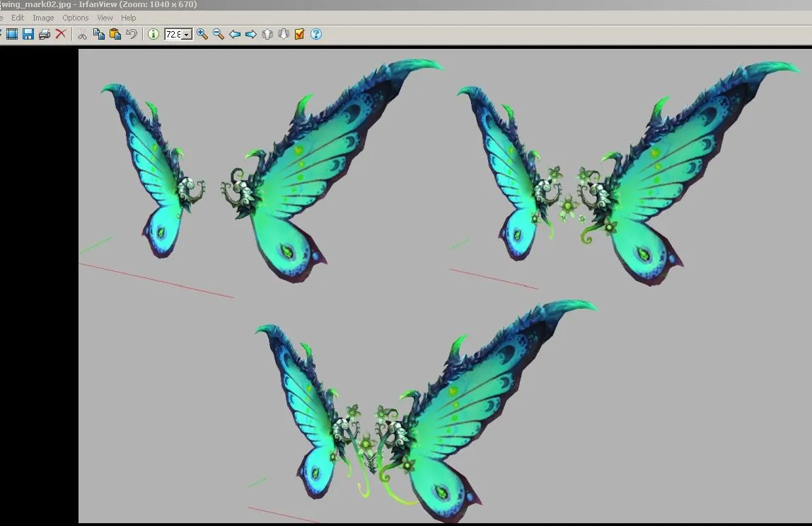
Task: Save the image with the floppy disk icon
Action: tap(28, 34)
